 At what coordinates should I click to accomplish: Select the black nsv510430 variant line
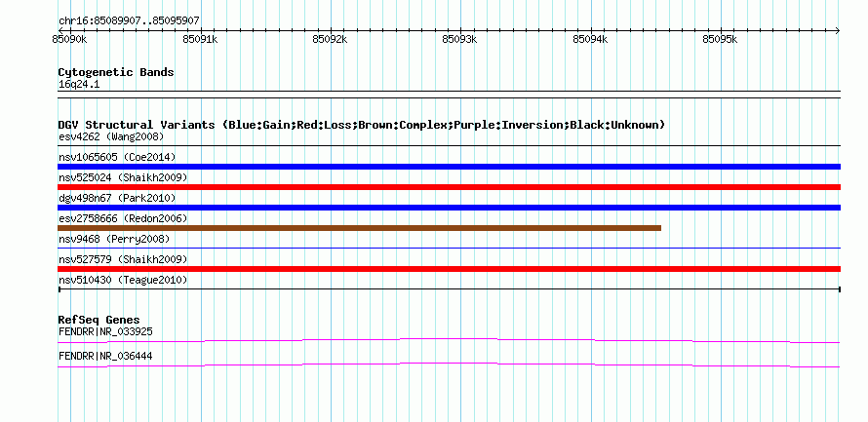(x=449, y=289)
